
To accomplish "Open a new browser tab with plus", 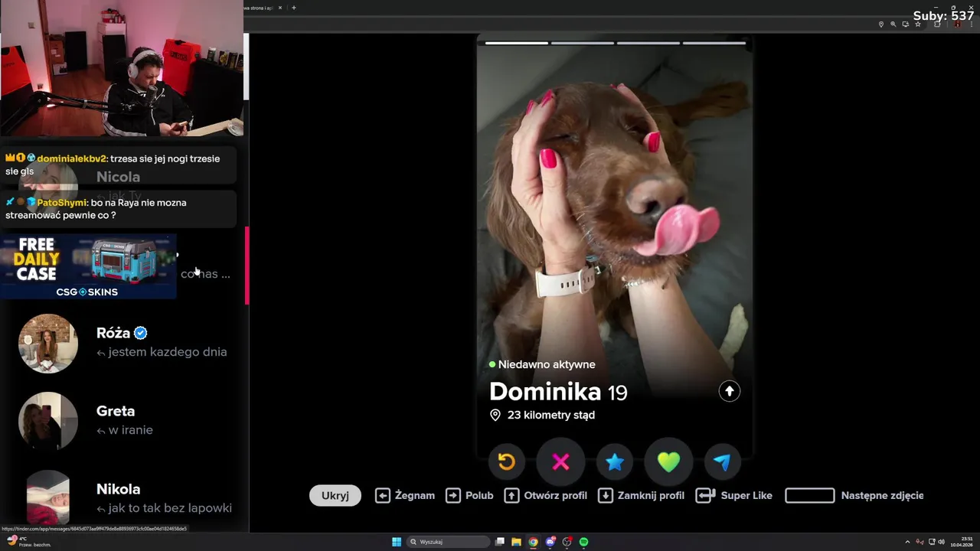I will (294, 8).
